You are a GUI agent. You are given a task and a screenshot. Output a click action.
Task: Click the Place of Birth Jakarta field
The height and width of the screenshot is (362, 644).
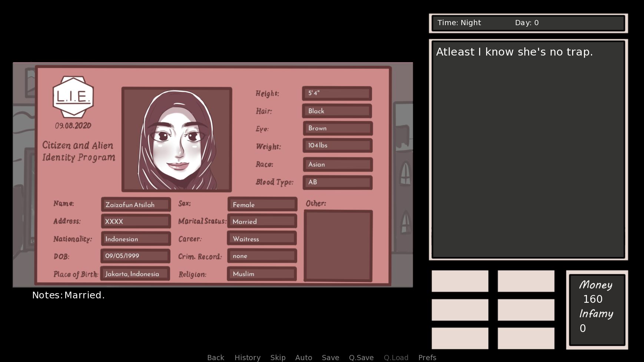[x=135, y=274]
